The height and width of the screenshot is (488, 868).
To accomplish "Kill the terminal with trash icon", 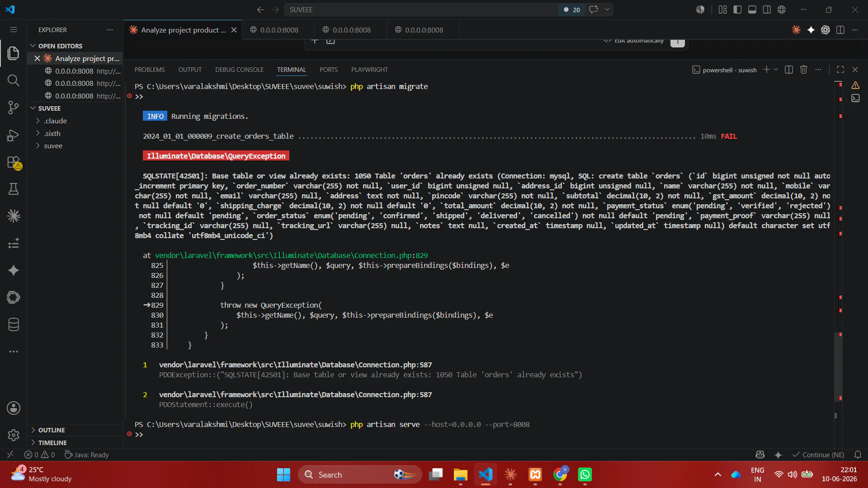I will click(803, 70).
